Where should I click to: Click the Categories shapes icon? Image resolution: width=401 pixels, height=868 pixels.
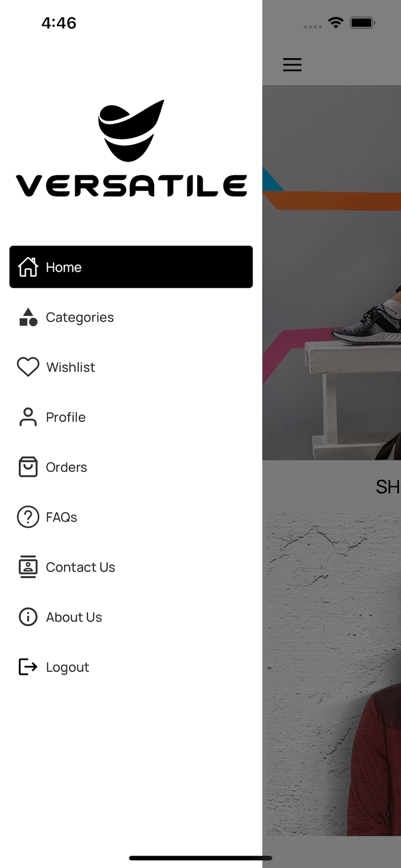click(28, 317)
